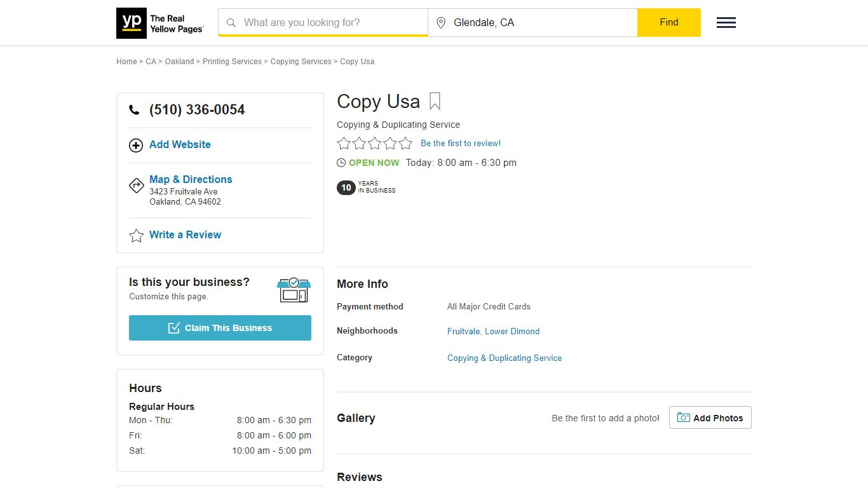Open Printing Services breadcrumb
This screenshot has height=488, width=868.
pyautogui.click(x=232, y=62)
